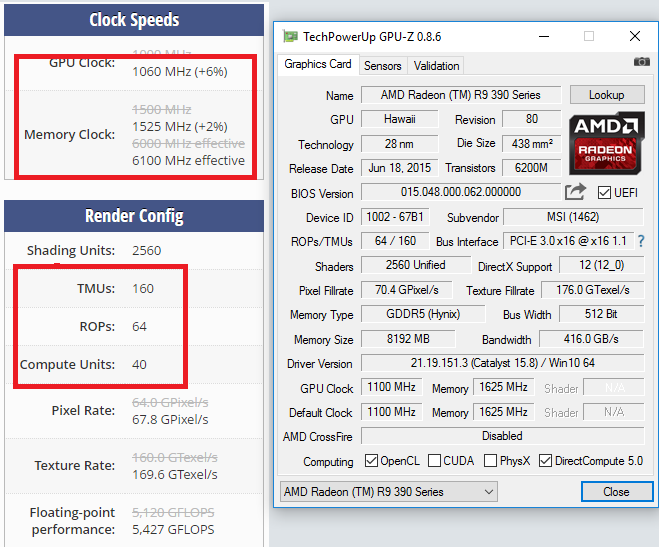This screenshot has width=659, height=547.
Task: Click the Subvendor field MSI (1462)
Action: [573, 217]
